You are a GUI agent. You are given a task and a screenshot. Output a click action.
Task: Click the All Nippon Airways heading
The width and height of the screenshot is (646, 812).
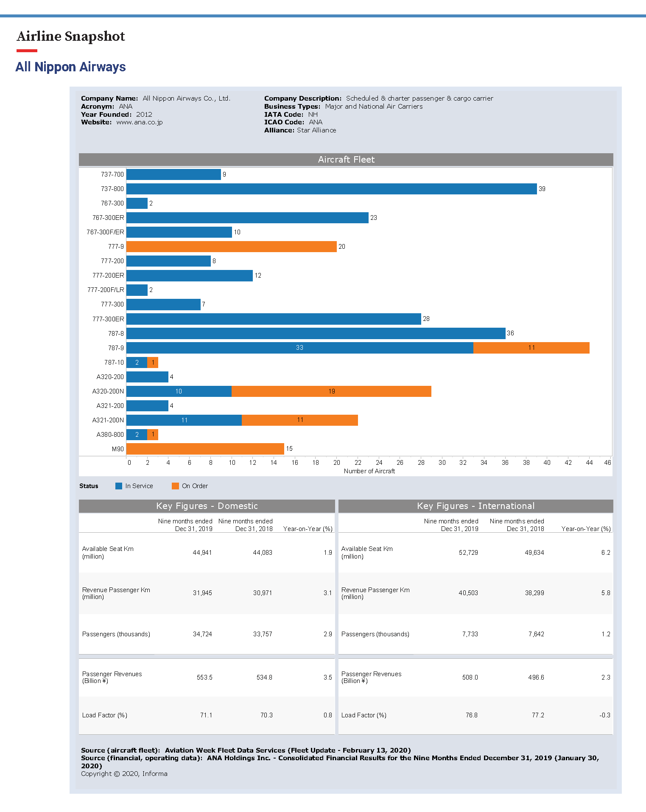(70, 67)
